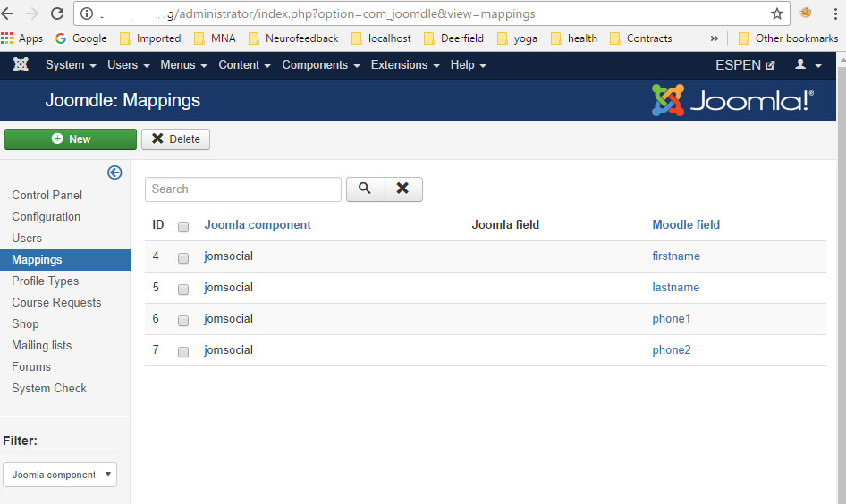846x504 pixels.
Task: Collapse sidebar with the blue arrow icon
Action: [x=114, y=172]
